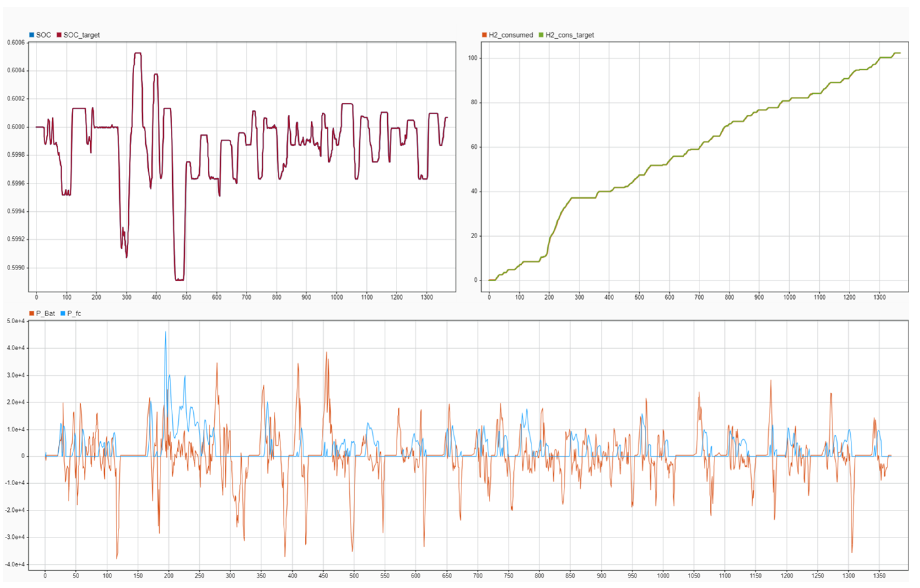This screenshot has width=920, height=588.
Task: Toggle the H2_cons_target legend label
Action: click(x=570, y=35)
